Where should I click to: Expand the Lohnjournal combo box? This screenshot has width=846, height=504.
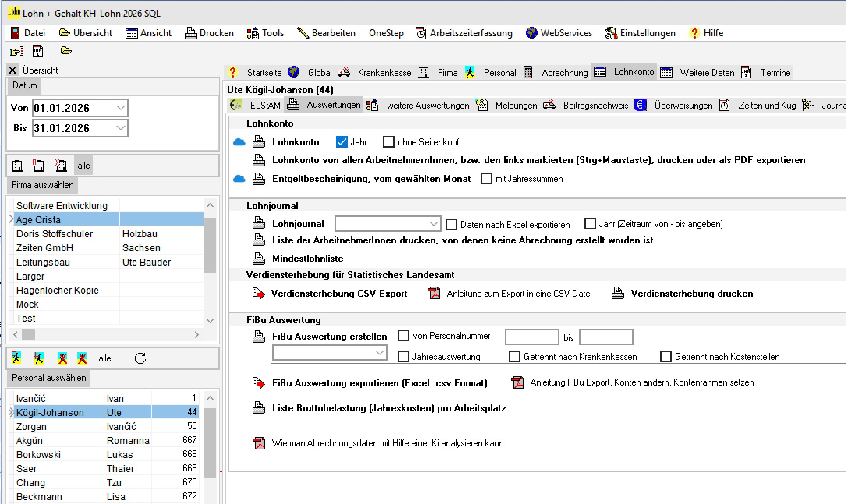point(434,224)
